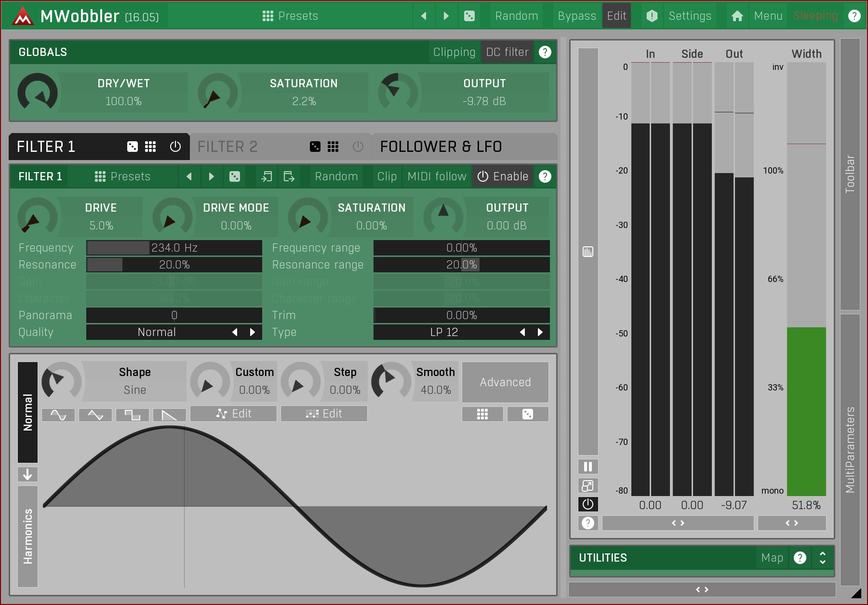Open the Menu button
The height and width of the screenshot is (605, 868).
[x=768, y=16]
